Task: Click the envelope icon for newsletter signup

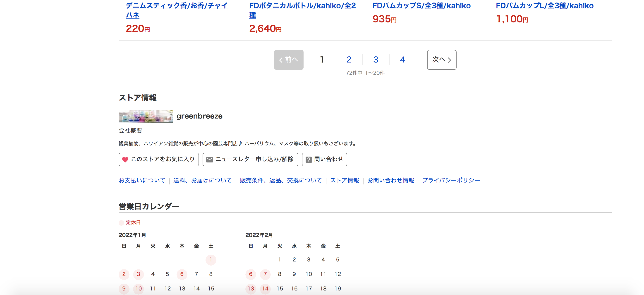Action: (x=210, y=159)
